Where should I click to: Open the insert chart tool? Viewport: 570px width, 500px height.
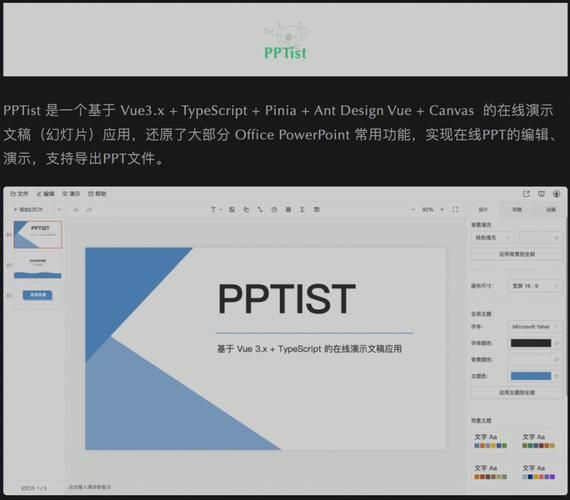click(x=274, y=209)
